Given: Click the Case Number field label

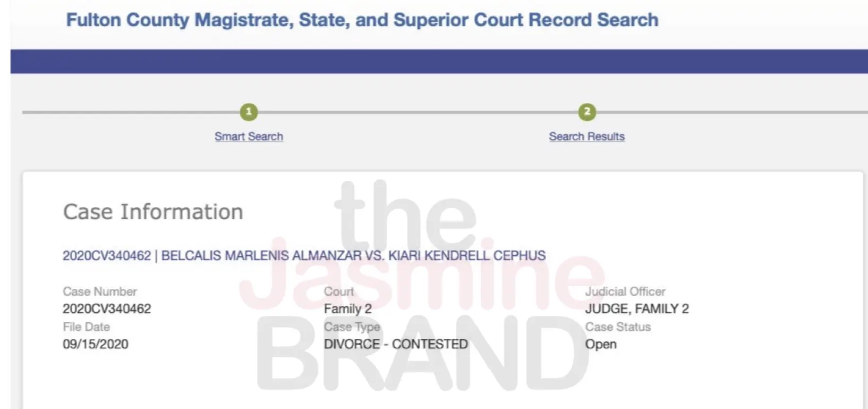Looking at the screenshot, I should [x=100, y=291].
